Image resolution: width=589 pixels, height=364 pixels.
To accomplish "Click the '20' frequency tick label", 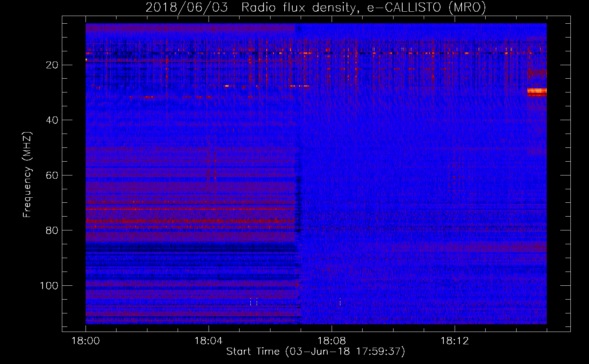I will click(52, 65).
